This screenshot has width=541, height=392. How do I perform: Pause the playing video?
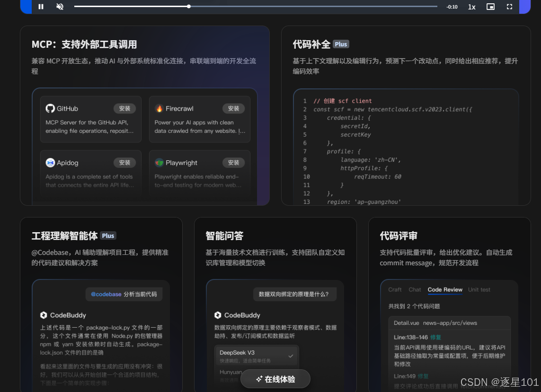click(x=41, y=7)
